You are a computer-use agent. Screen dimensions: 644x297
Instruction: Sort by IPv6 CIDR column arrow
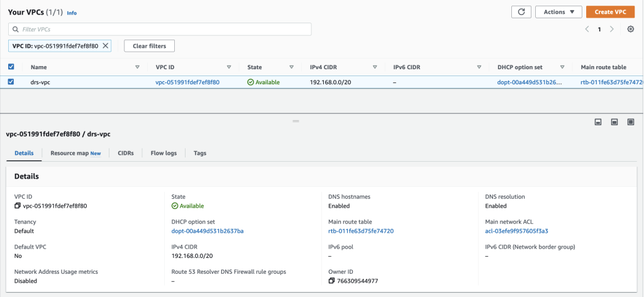click(x=479, y=67)
